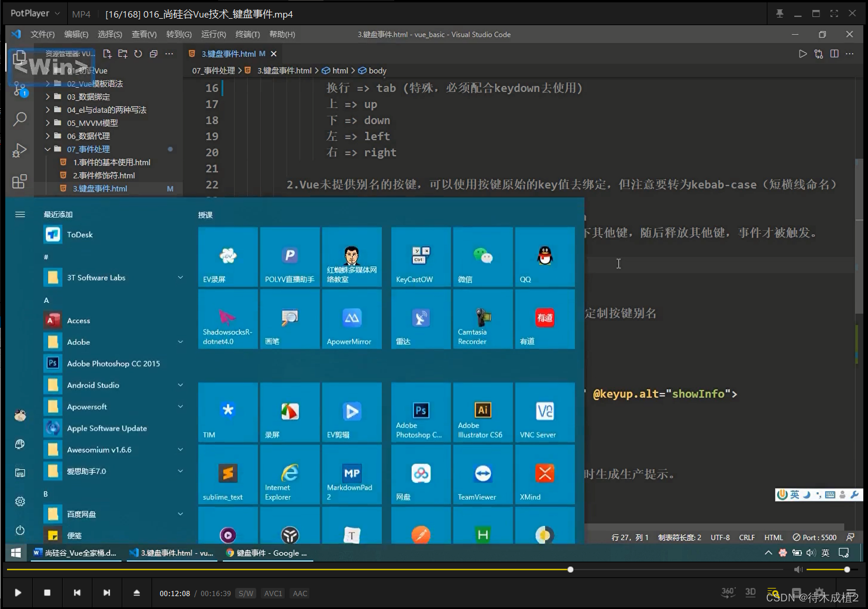Open Start menu Settings gear
Image resolution: width=868 pixels, height=609 pixels.
pos(20,501)
